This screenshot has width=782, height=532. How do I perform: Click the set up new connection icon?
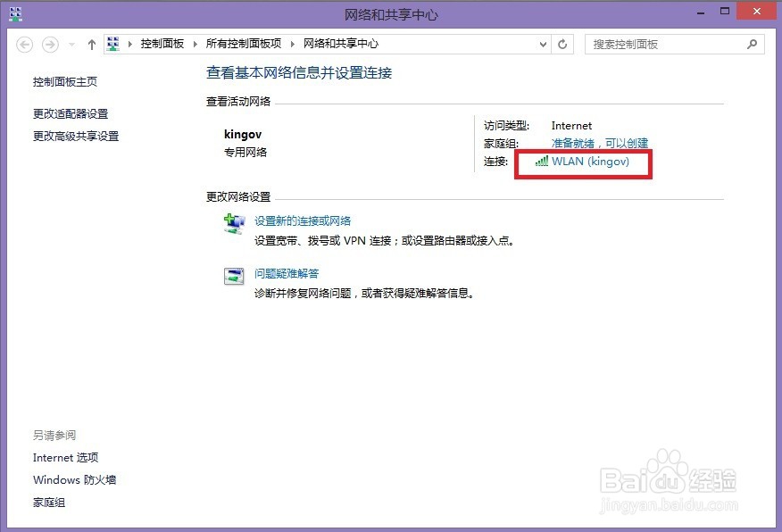click(x=234, y=225)
